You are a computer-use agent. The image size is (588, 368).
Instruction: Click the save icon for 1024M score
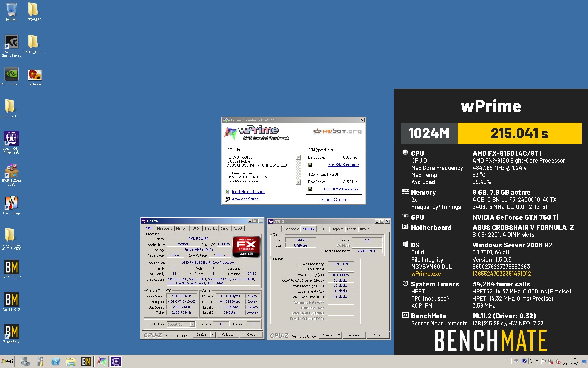[x=310, y=189]
